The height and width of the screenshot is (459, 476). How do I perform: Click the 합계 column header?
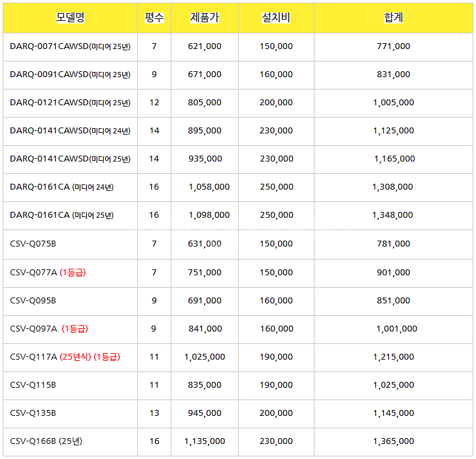pyautogui.click(x=394, y=18)
